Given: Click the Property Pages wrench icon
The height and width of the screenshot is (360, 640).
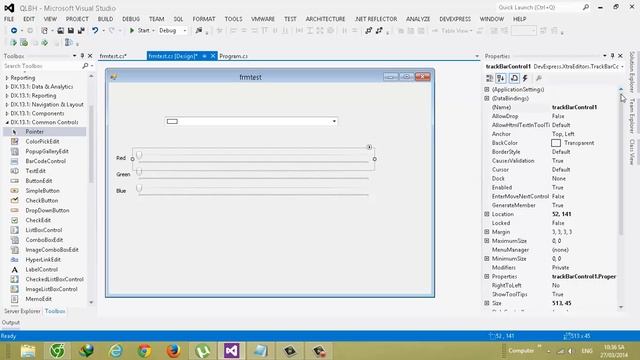Looking at the screenshot, I should click(539, 78).
